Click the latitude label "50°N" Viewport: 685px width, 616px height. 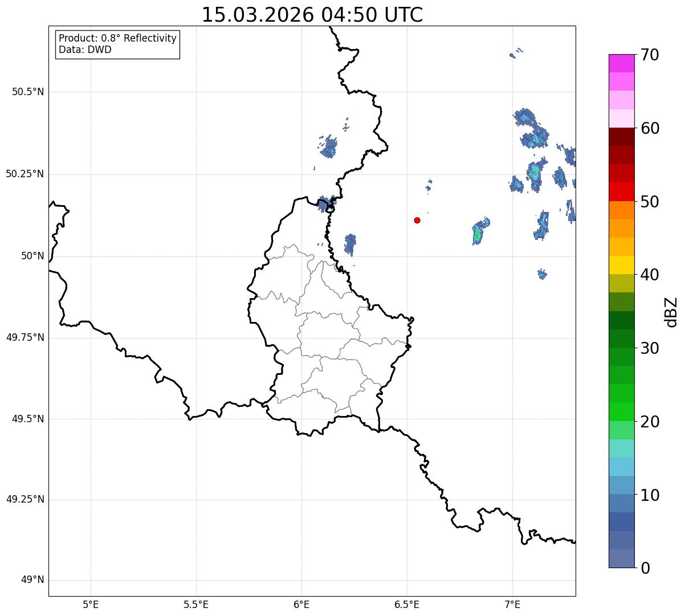tap(32, 256)
